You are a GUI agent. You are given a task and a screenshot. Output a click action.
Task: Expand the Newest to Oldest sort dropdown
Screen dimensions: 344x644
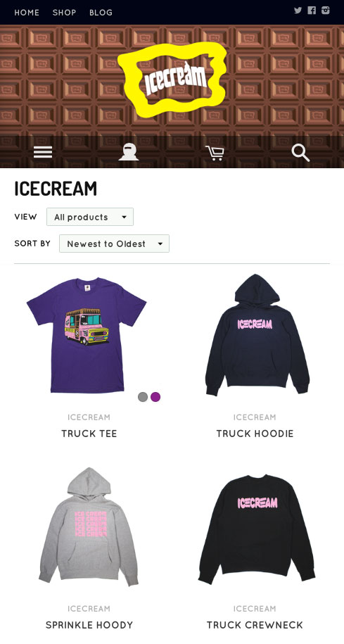(114, 244)
